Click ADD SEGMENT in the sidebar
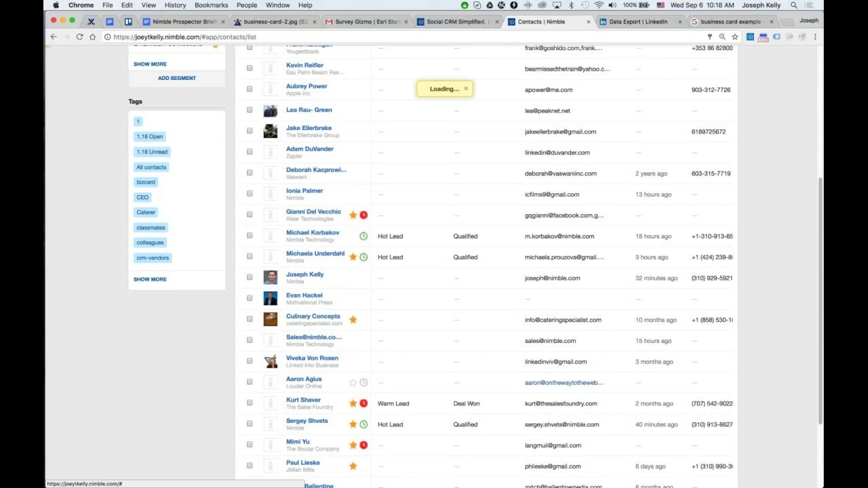The width and height of the screenshot is (868, 488). 176,78
